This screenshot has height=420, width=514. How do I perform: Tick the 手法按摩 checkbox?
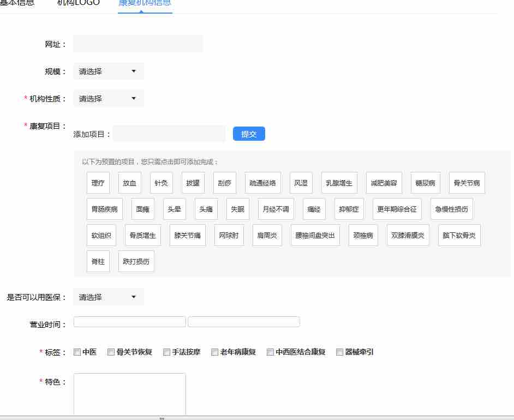point(167,352)
